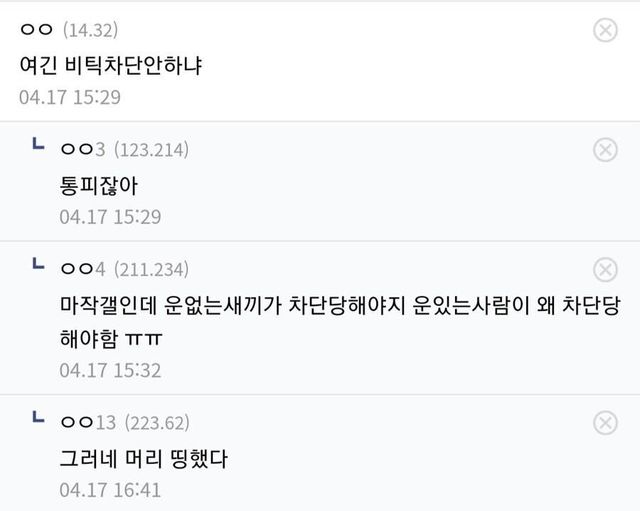Delete the comment by ㅇㅇ (14.32)
This screenshot has height=511, width=640.
click(605, 31)
